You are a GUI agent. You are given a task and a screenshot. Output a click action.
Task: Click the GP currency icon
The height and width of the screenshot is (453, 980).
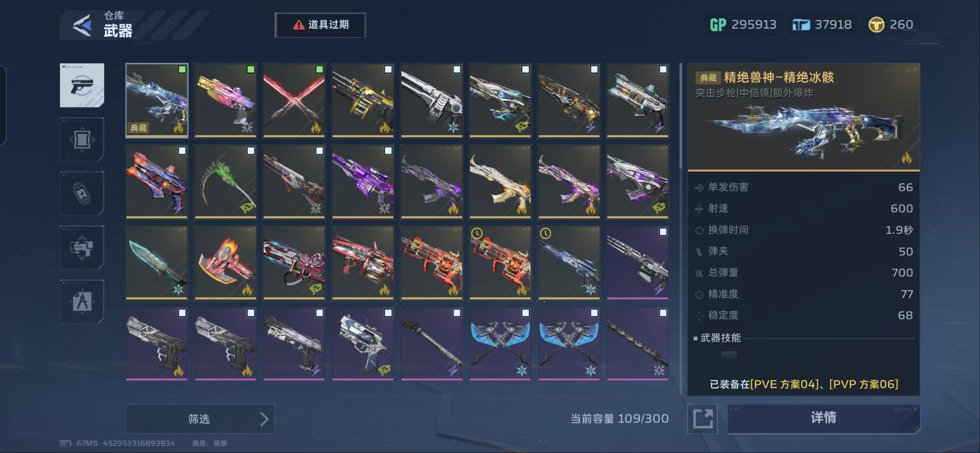718,25
